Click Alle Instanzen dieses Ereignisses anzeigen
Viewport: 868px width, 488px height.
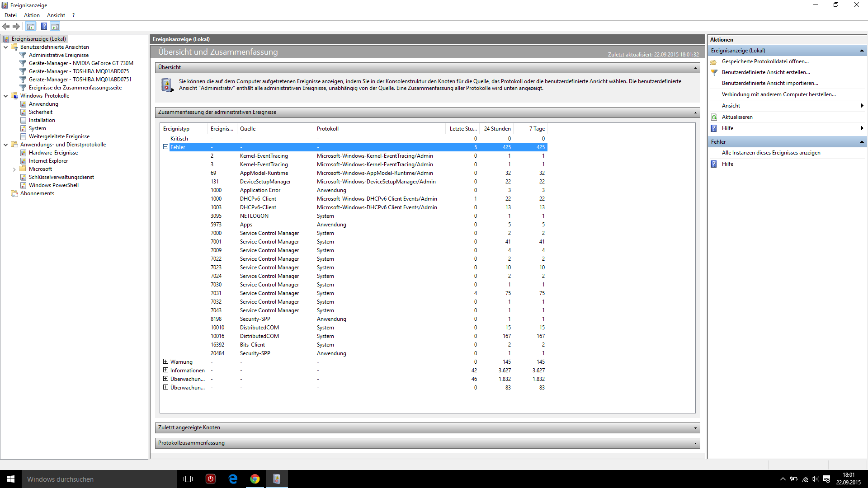pos(771,153)
